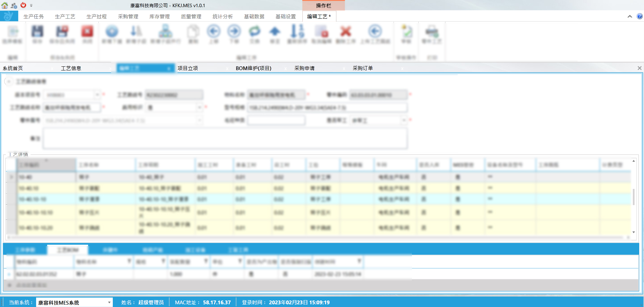Open help via the blue question mark

click(640, 16)
